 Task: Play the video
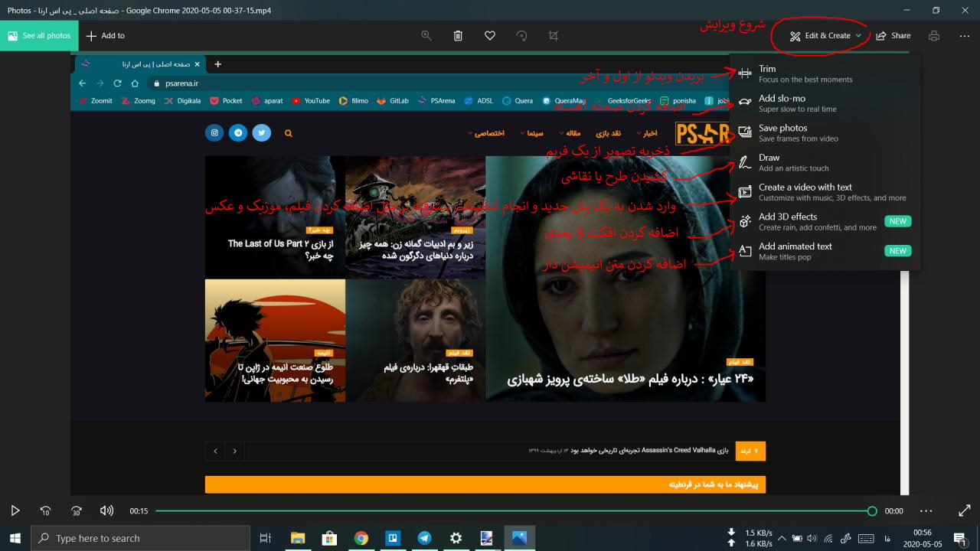click(x=15, y=510)
